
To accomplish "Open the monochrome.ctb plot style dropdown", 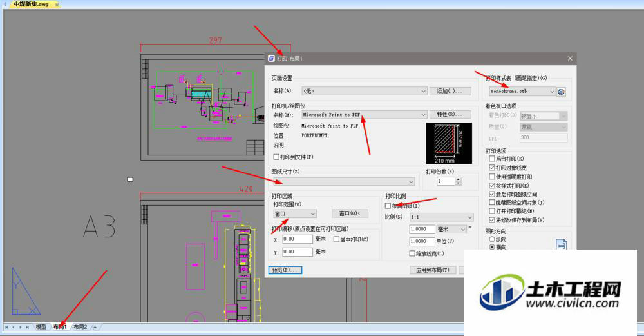I will click(x=522, y=92).
